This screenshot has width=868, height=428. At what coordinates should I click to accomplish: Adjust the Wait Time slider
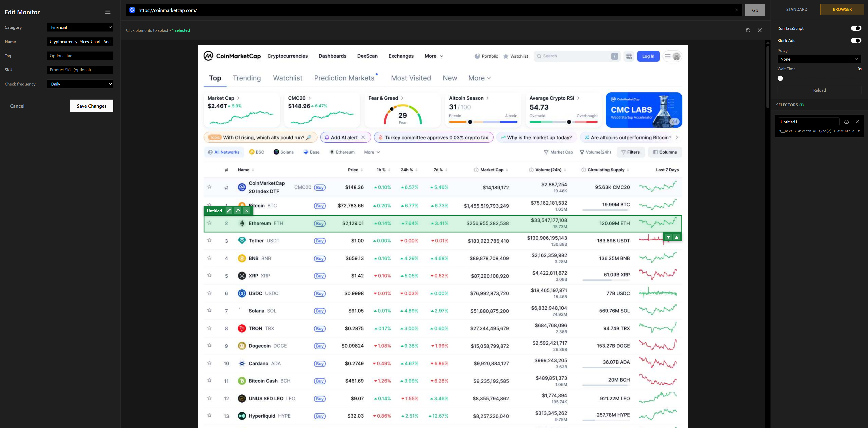coord(780,78)
